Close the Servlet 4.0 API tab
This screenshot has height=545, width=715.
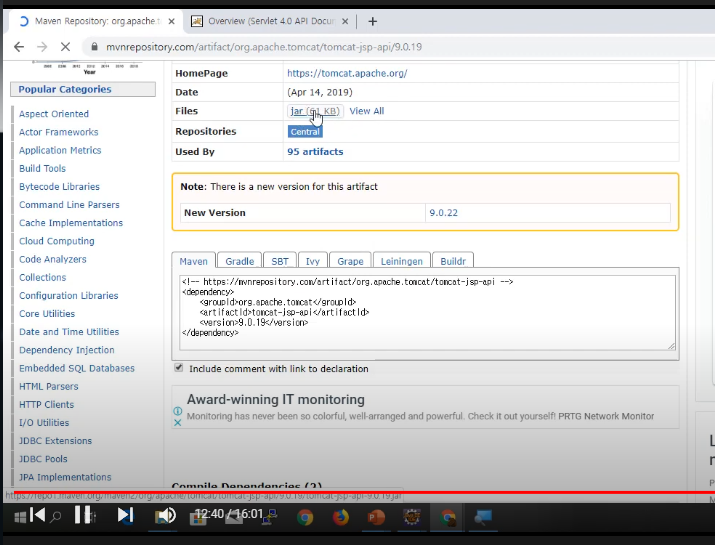tap(345, 21)
